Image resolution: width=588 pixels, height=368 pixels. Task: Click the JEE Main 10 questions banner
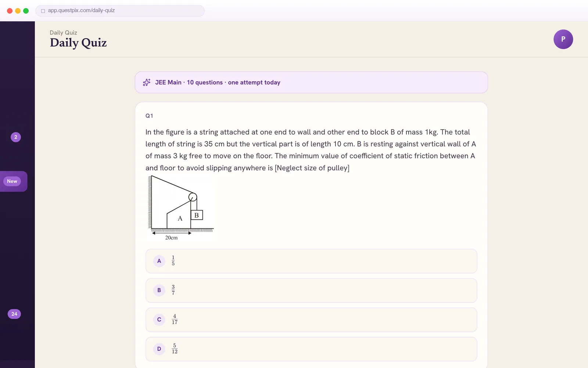(x=311, y=82)
